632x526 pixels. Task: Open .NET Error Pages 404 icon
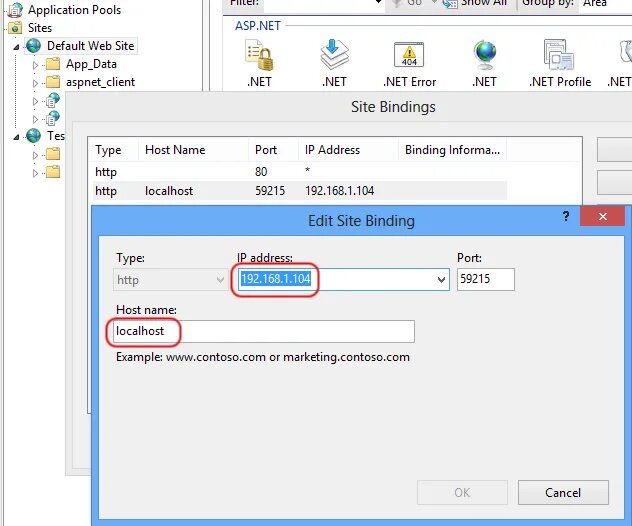point(409,54)
